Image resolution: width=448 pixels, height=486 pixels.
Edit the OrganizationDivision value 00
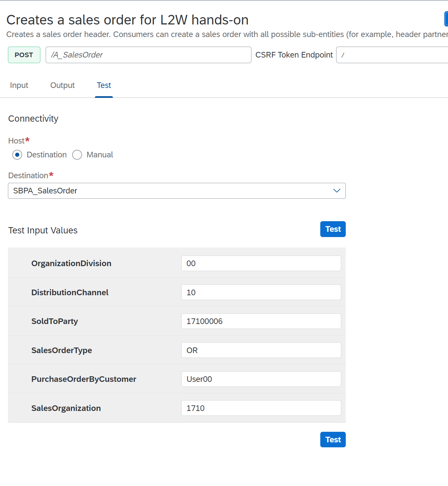coord(261,263)
